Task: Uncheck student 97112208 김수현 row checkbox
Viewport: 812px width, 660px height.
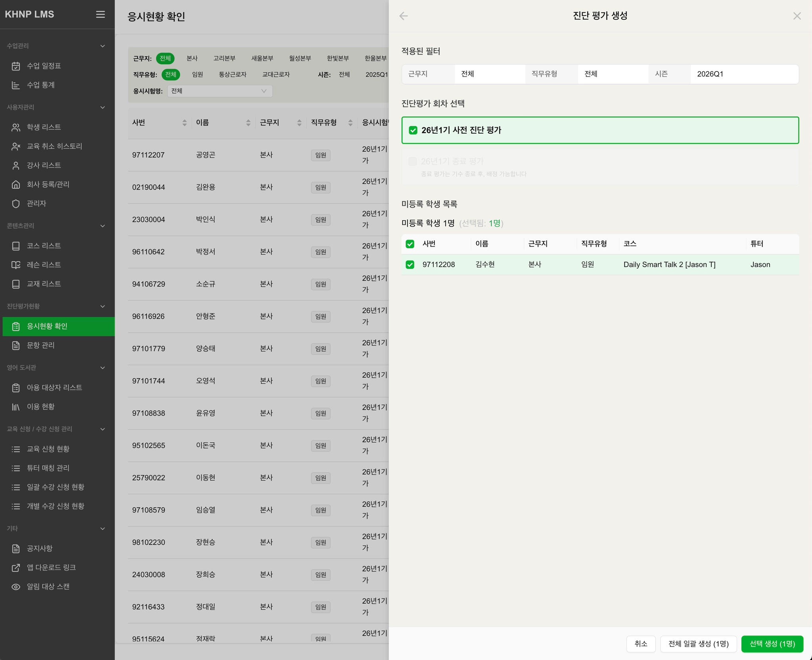Action: point(410,265)
